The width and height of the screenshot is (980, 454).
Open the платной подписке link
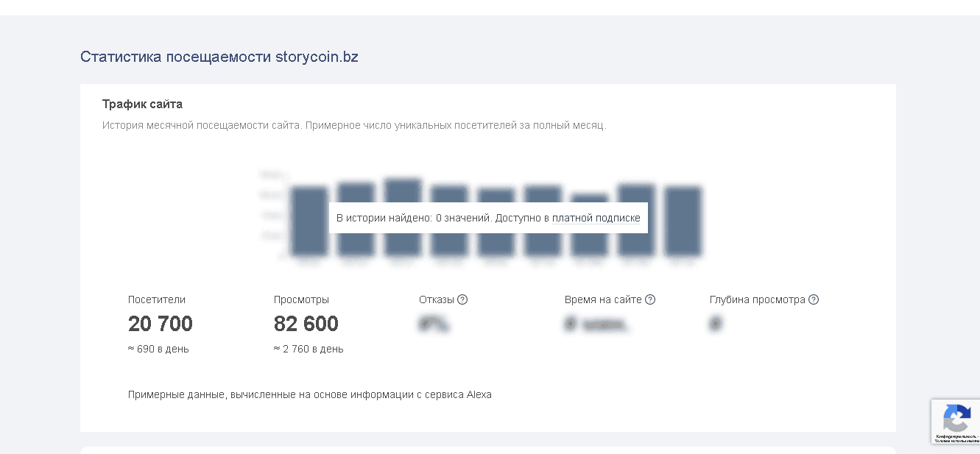click(596, 218)
